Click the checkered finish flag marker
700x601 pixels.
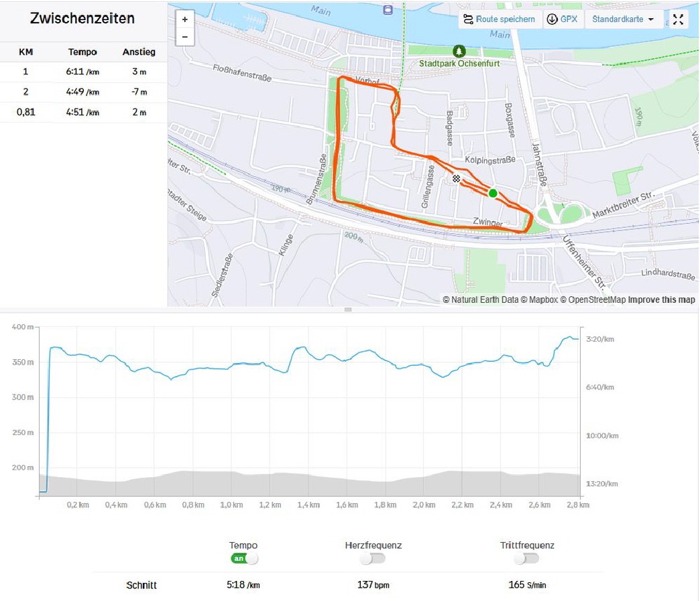(457, 179)
